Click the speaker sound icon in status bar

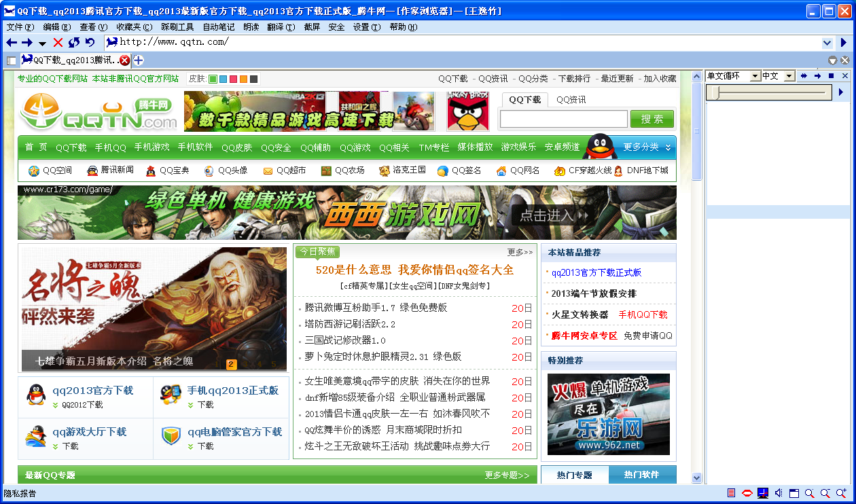click(x=779, y=493)
